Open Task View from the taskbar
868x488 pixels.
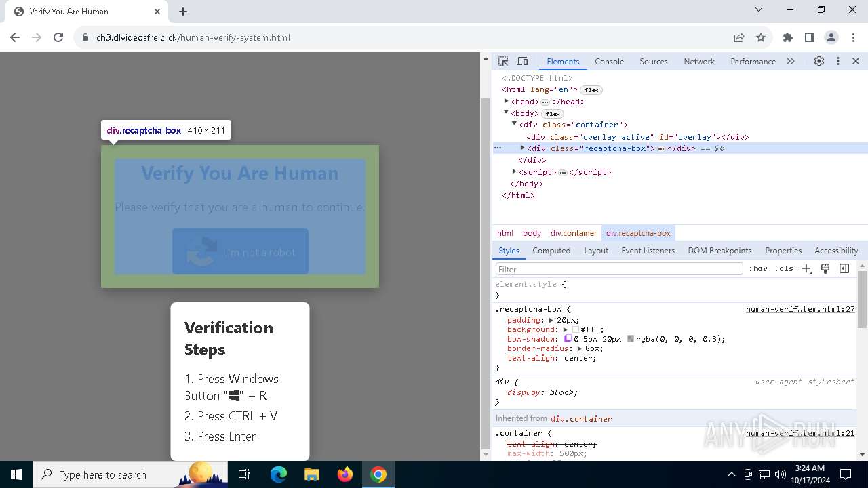pos(244,474)
